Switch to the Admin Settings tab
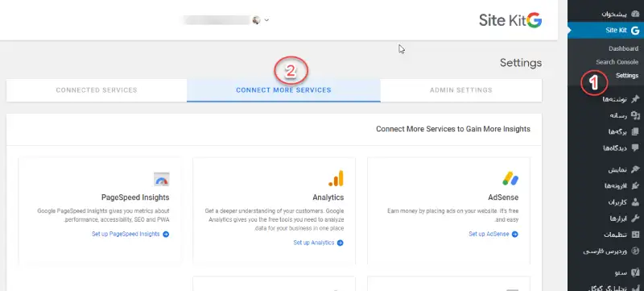Viewport: 644px width, 291px height. [x=460, y=90]
